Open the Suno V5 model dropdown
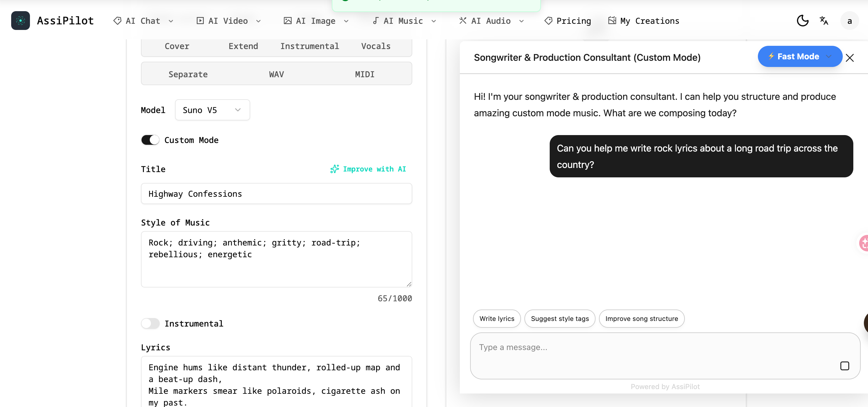The width and height of the screenshot is (868, 407). coord(212,110)
